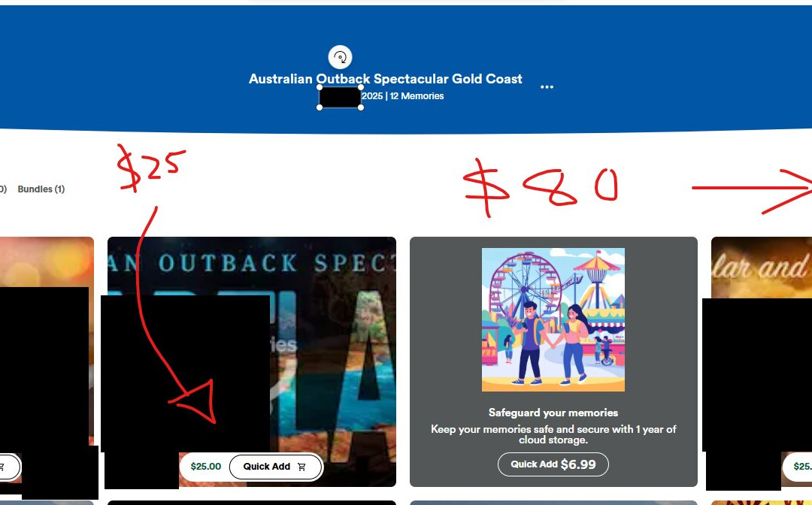This screenshot has height=505, width=812.
Task: Grab bottom-right handle of black selection box
Action: coord(361,107)
